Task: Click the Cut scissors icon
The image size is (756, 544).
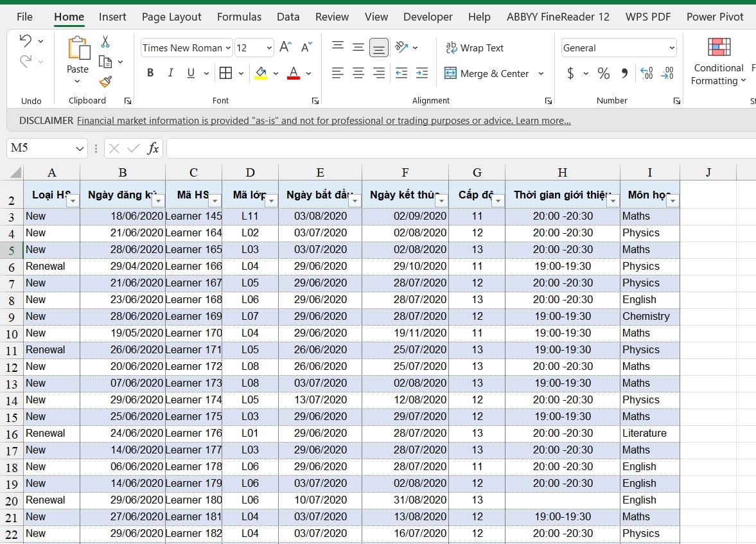Action: coord(105,42)
